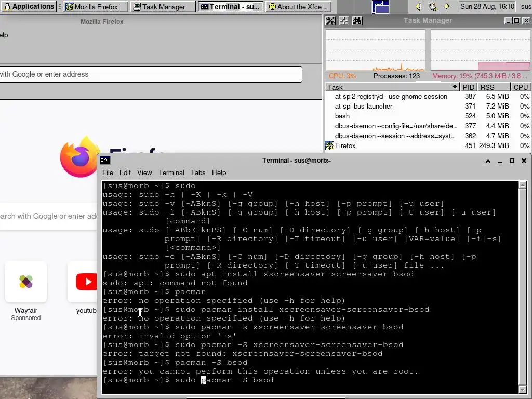Viewport: 532px width, 399px height.
Task: Click the Firefox process icon in Task Manager
Action: [329, 145]
